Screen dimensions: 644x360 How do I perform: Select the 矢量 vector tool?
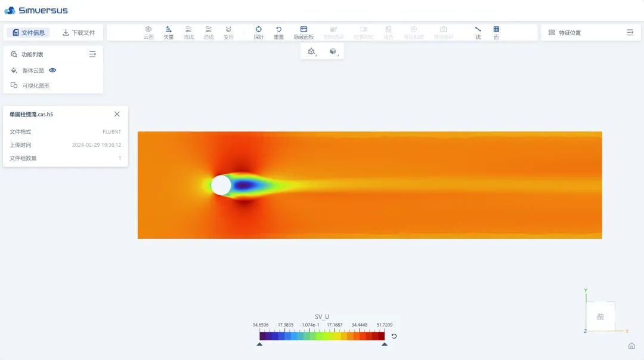(x=169, y=32)
